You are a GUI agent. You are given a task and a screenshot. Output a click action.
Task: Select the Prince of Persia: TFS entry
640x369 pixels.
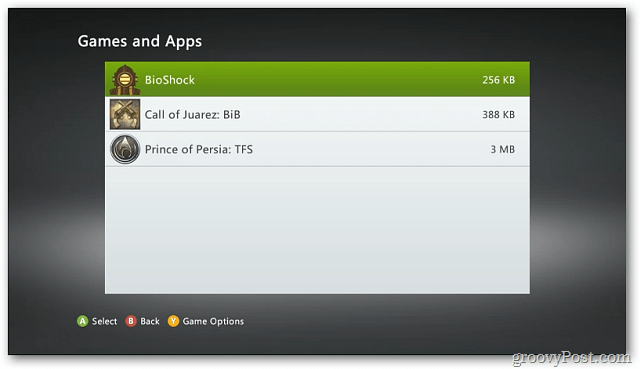tap(317, 149)
